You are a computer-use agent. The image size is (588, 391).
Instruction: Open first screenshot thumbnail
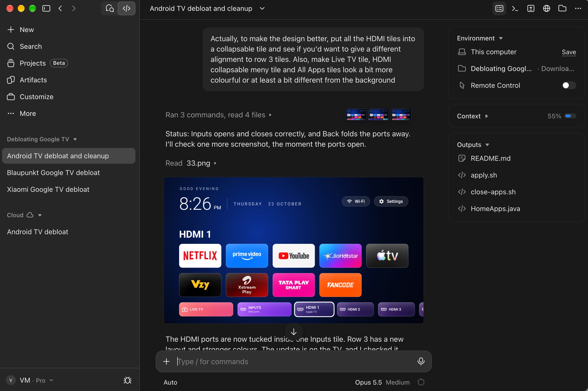click(356, 115)
